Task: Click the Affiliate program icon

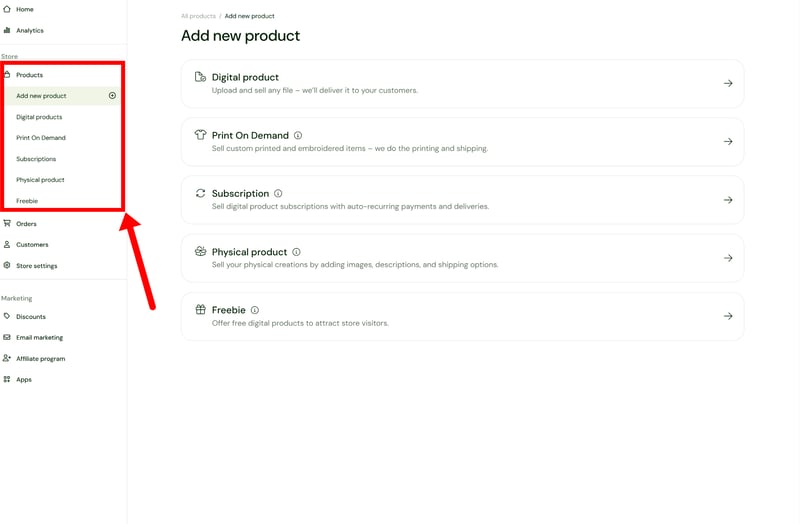Action: coord(7,358)
